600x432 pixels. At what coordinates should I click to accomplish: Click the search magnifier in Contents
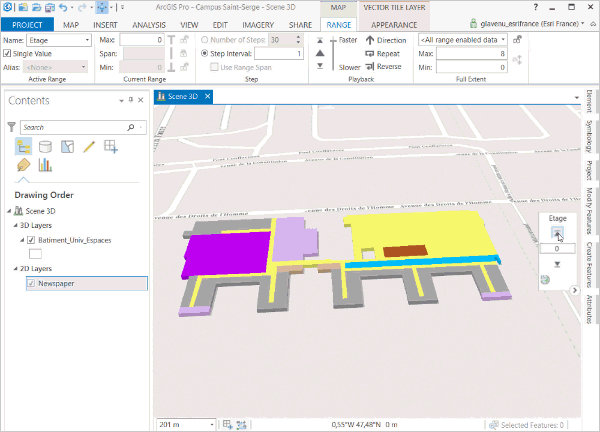[131, 127]
